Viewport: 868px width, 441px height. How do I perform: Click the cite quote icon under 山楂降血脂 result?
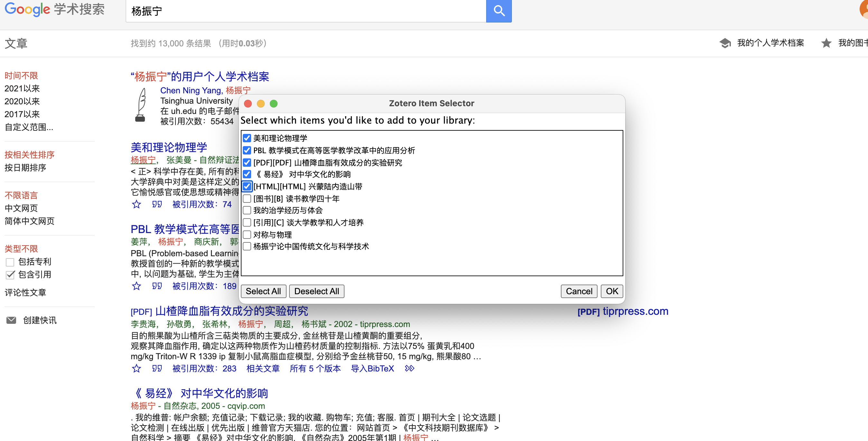coord(157,368)
